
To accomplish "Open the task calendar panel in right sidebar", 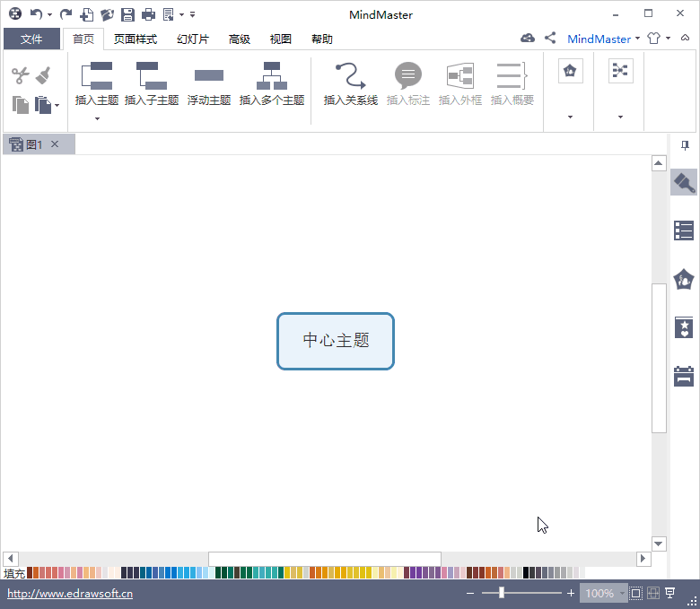I will 684,376.
